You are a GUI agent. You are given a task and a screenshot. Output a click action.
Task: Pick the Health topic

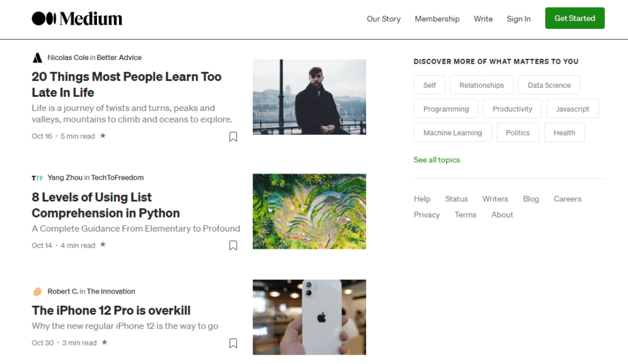click(x=564, y=133)
